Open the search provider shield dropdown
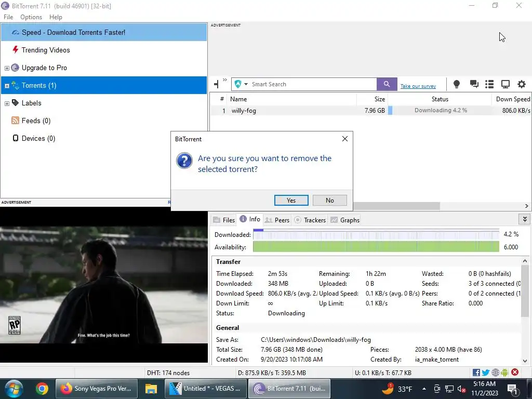This screenshot has width=532, height=399. point(242,84)
